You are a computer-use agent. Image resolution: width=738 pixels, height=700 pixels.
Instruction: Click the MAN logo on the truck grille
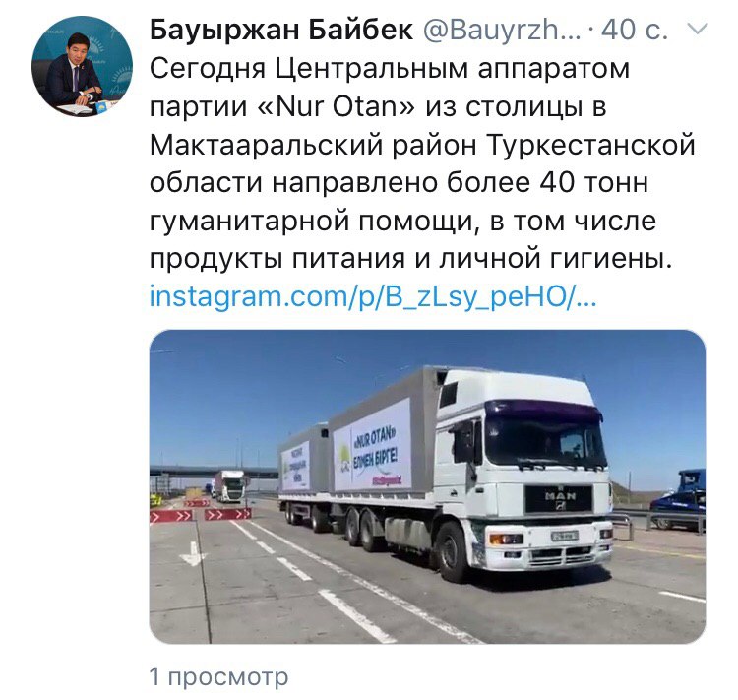[560, 498]
